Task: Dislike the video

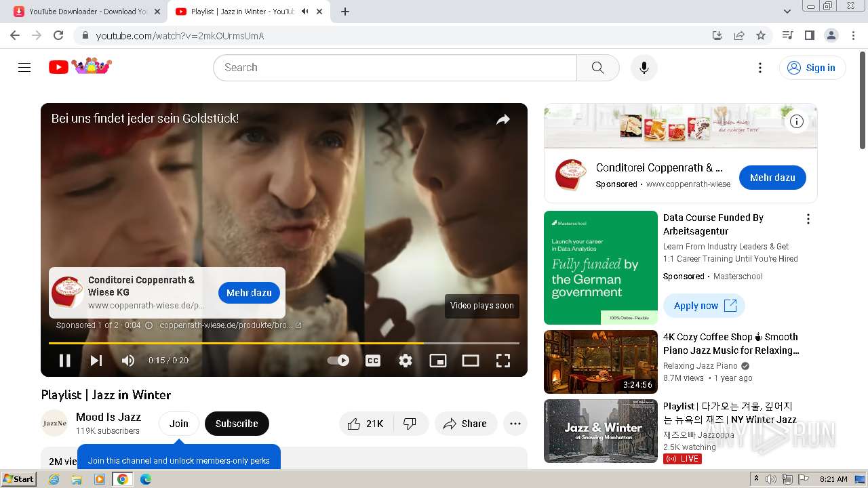Action: (x=410, y=424)
